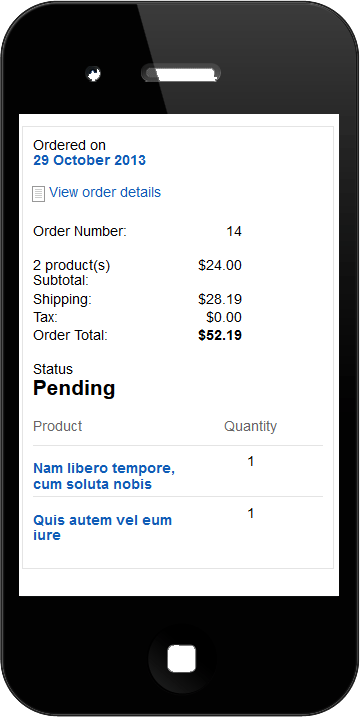Click the Ordered on label

[x=70, y=145]
